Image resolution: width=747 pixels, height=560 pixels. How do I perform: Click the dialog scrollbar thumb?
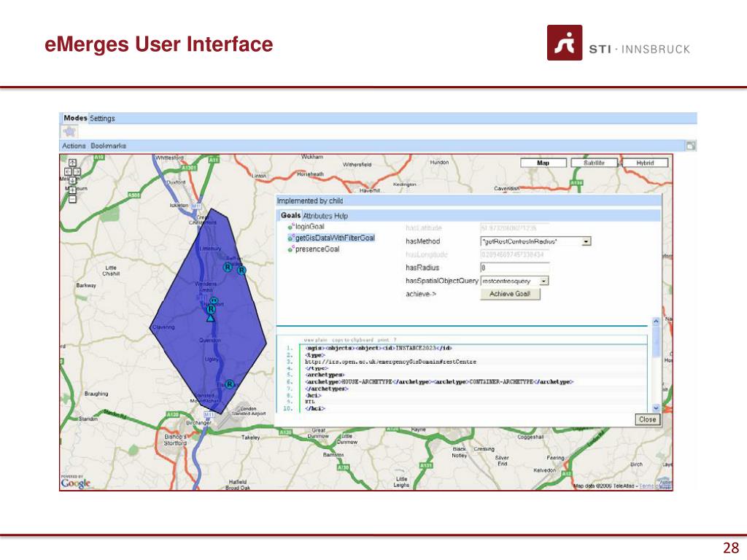click(x=656, y=341)
